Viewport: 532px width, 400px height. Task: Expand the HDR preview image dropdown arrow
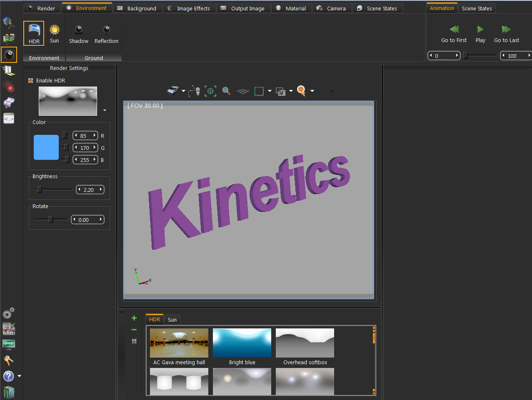(105, 110)
